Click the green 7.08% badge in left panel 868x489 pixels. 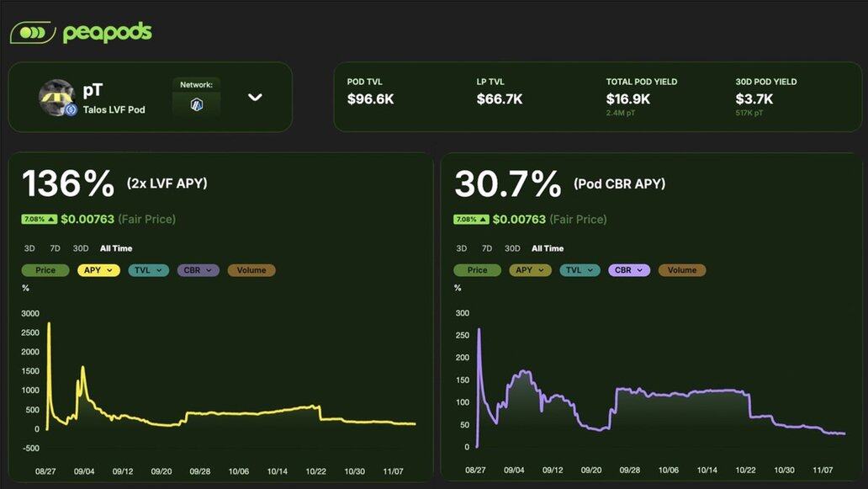click(40, 220)
